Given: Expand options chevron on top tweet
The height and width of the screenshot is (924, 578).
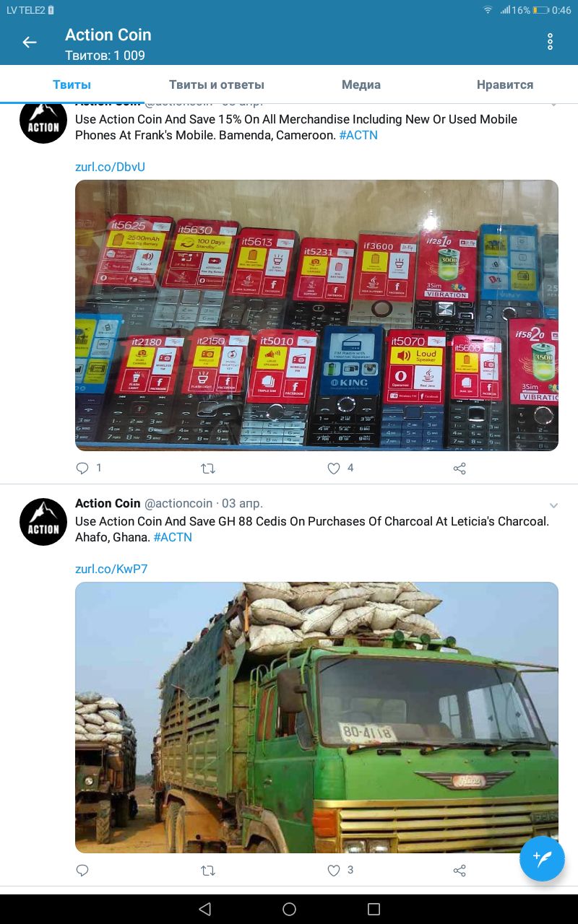Looking at the screenshot, I should click(554, 105).
